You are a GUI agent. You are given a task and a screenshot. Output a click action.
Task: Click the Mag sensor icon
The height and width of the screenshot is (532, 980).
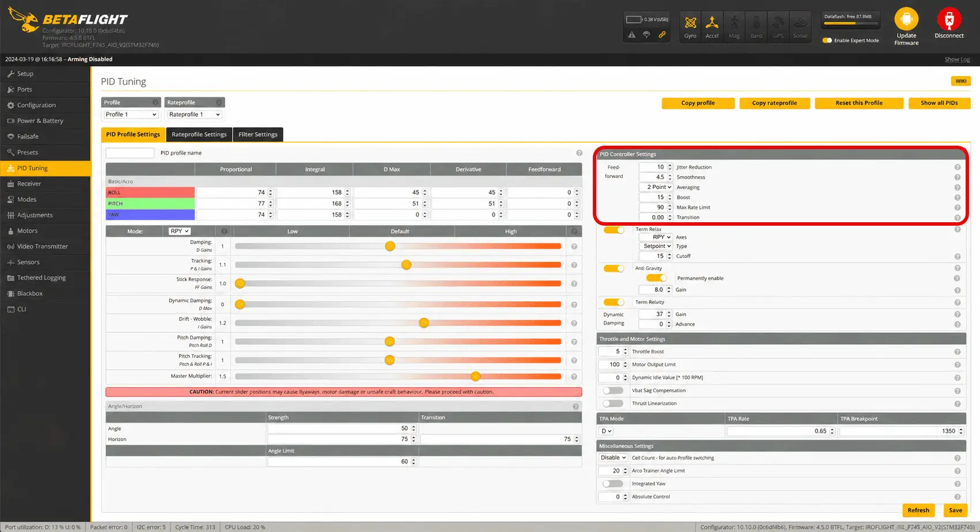point(734,26)
